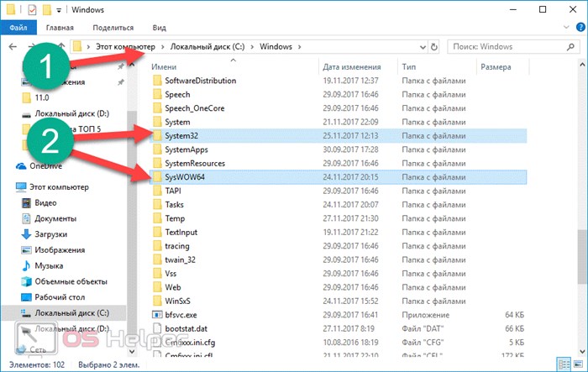Expand the ribbon with the chevron
Image resolution: width=588 pixels, height=372 pixels.
(566, 28)
